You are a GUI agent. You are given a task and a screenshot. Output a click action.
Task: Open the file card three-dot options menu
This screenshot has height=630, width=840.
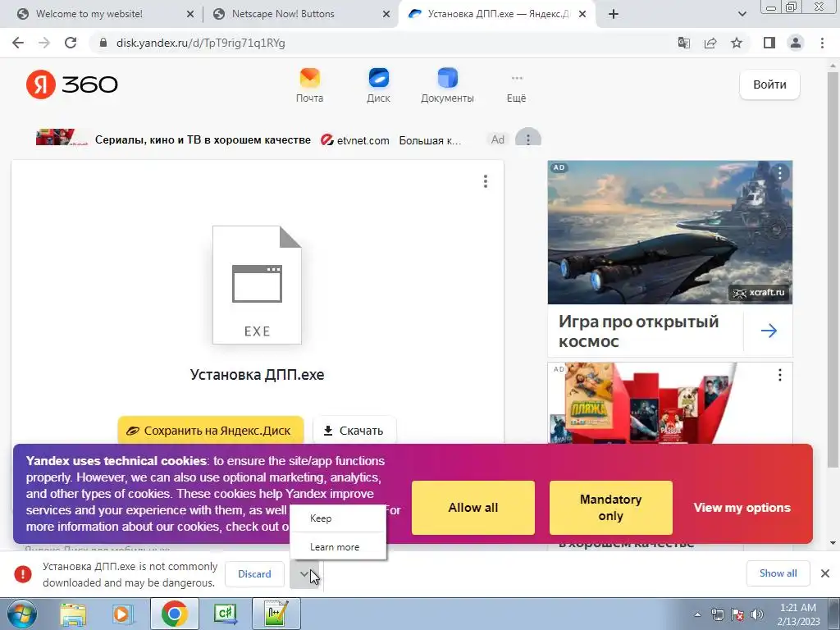[x=486, y=181]
